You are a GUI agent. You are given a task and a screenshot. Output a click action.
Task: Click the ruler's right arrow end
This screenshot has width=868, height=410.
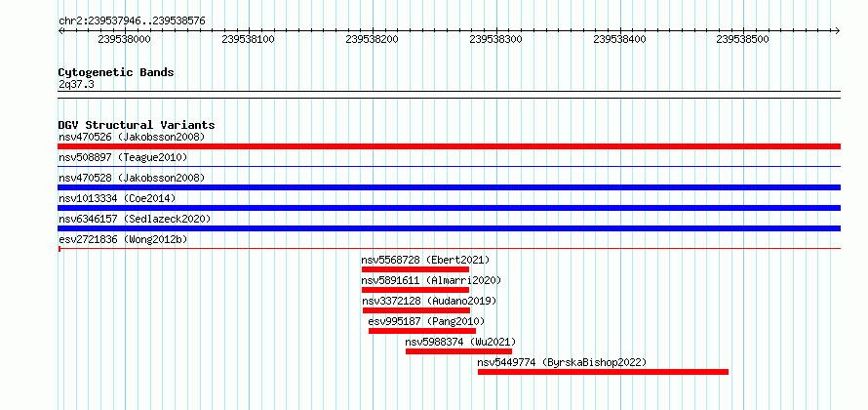click(x=838, y=30)
